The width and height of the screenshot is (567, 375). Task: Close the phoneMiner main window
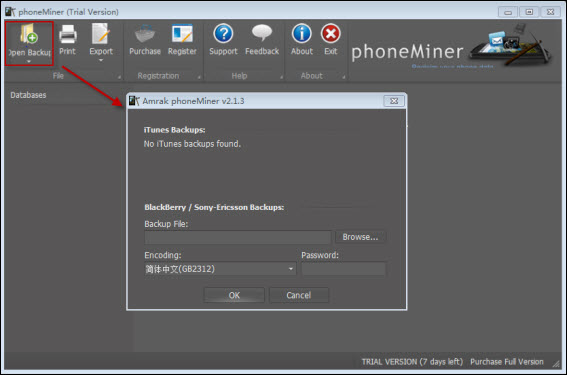click(550, 12)
